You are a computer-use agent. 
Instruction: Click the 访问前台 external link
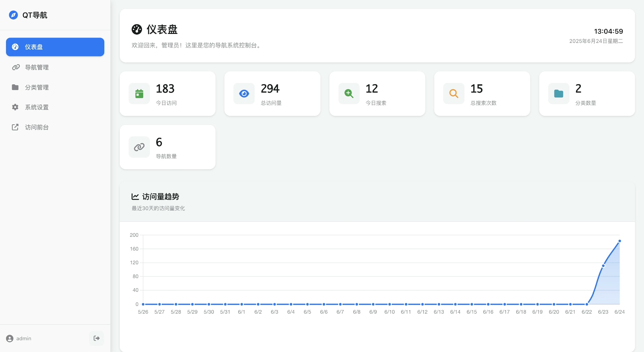click(37, 127)
